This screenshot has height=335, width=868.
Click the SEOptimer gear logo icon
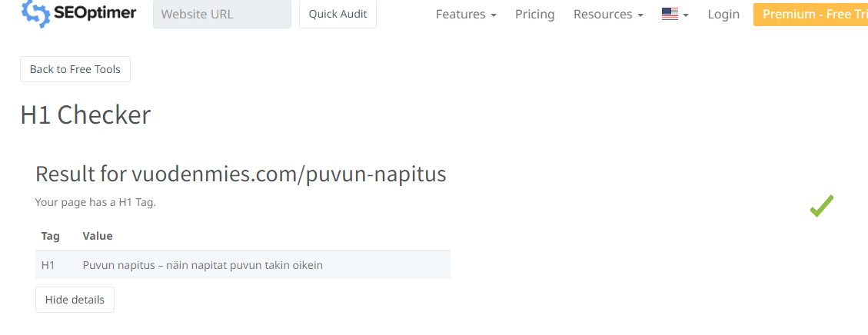coord(35,14)
